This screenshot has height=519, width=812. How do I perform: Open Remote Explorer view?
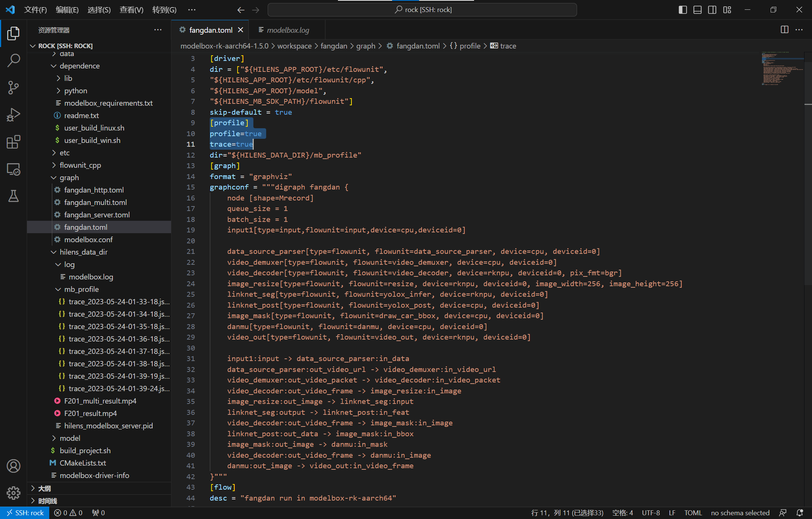tap(14, 169)
